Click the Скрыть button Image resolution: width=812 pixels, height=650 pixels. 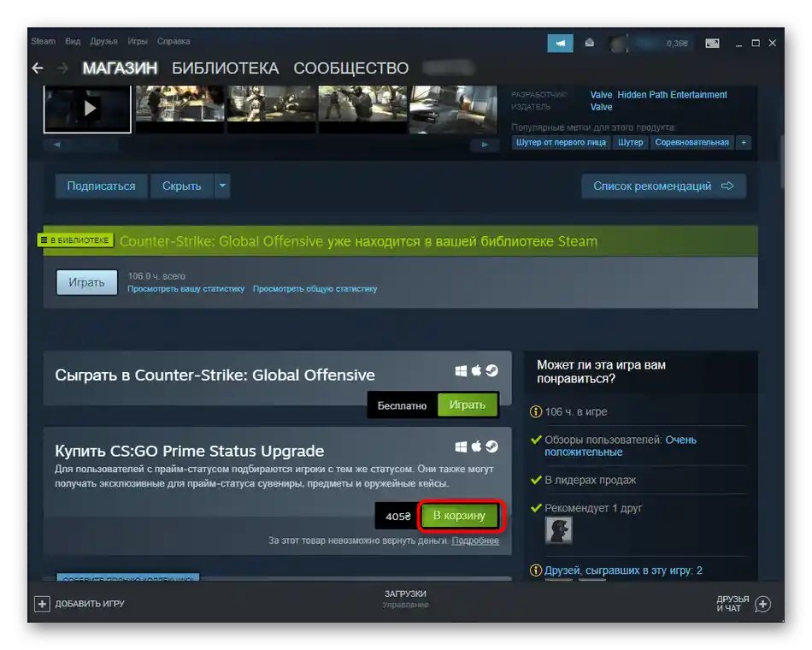[x=182, y=186]
